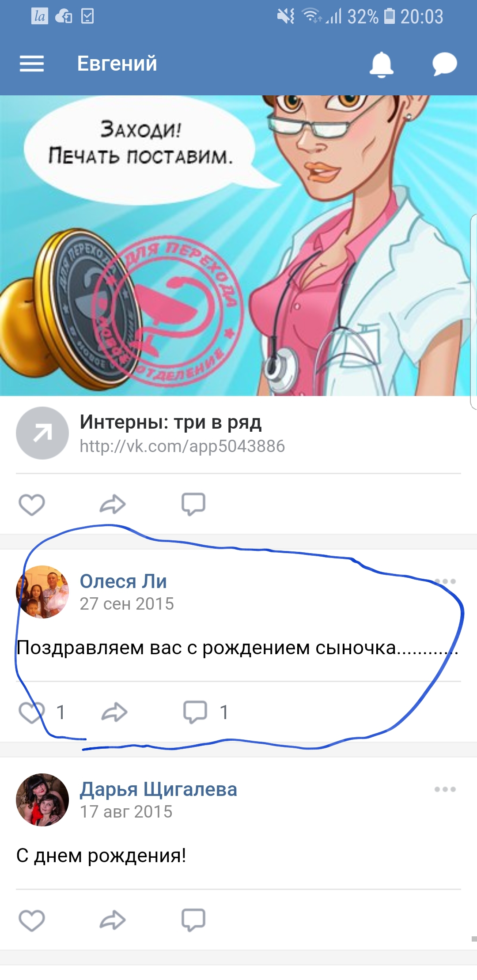Viewport: 477px width, 980px height.
Task: Open options menu for Дарья Щигалева's post
Action: tap(445, 789)
